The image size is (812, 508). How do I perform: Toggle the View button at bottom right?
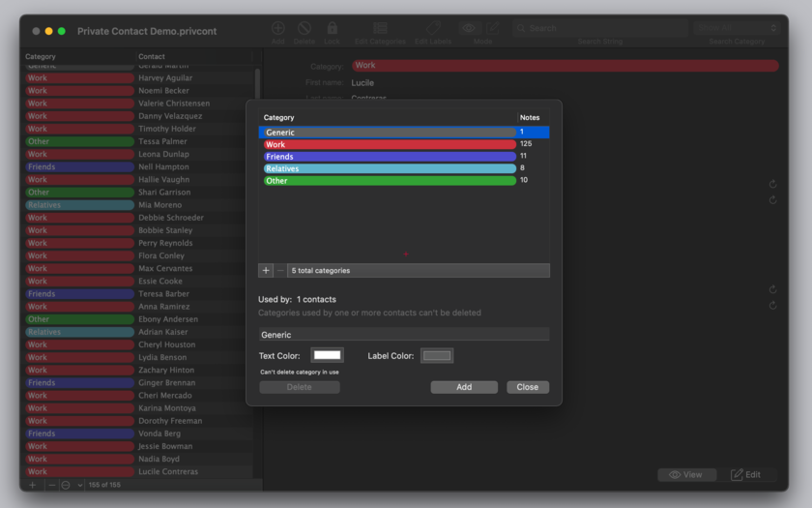(x=686, y=475)
